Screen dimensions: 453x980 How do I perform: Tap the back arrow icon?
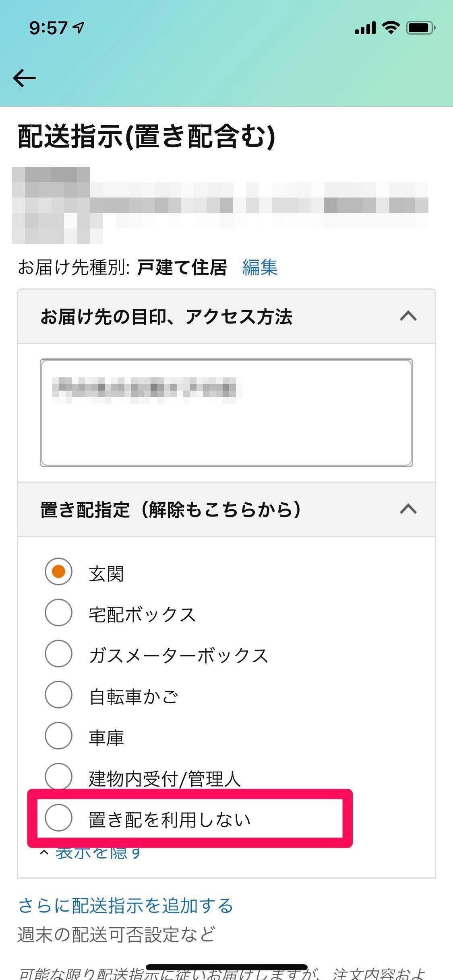click(x=24, y=78)
